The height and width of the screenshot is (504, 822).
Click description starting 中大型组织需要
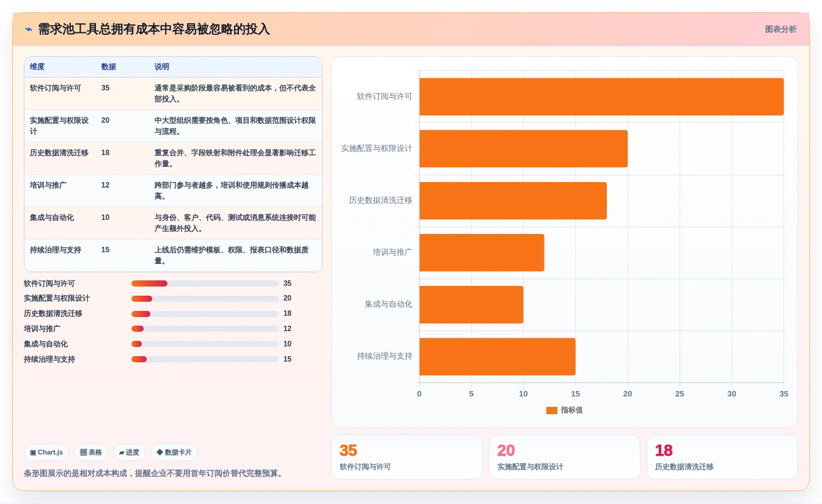[235, 126]
